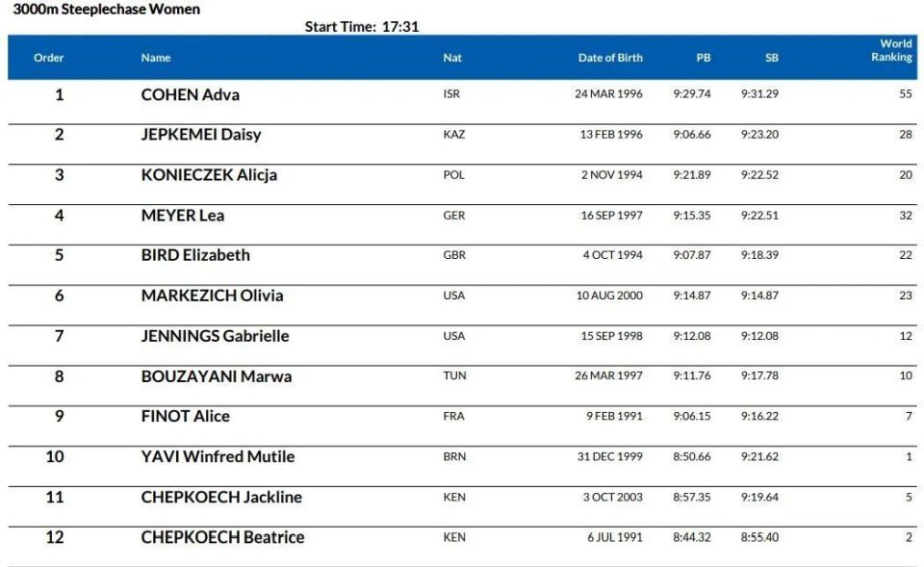Screen dimensions: 924x567
Task: Click on KONIECZEK Alicja's name
Action: (x=209, y=175)
